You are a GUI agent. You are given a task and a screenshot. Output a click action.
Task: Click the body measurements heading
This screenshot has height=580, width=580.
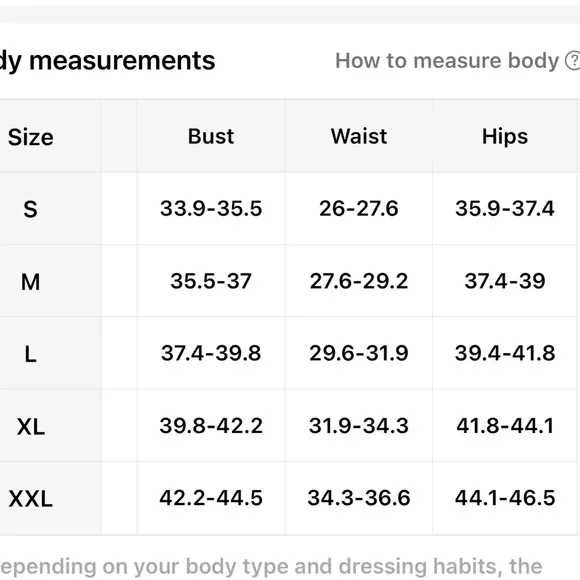[107, 61]
